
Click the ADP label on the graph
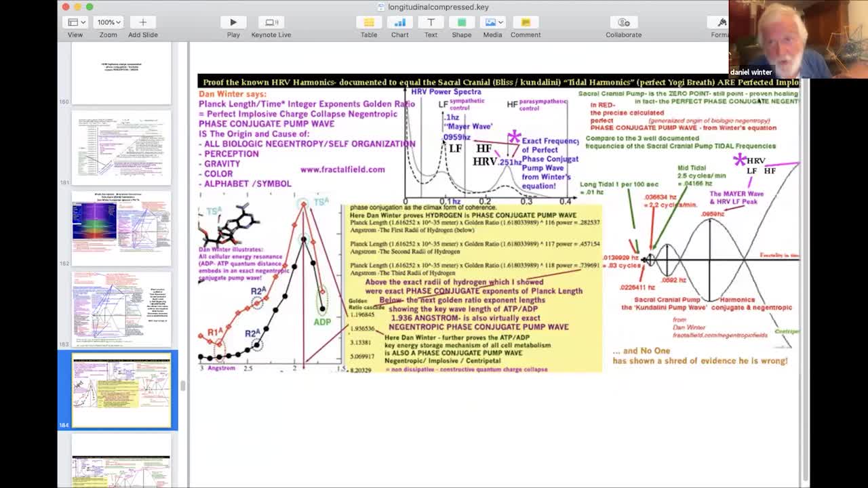322,321
